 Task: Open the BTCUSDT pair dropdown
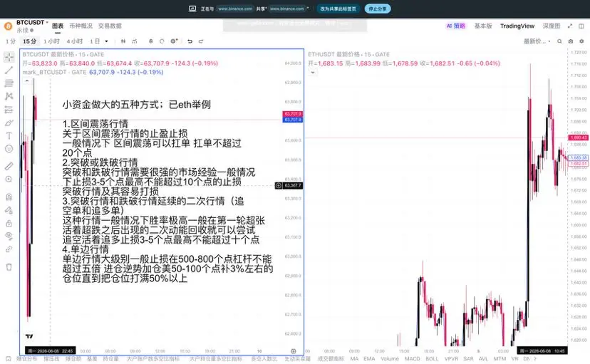coord(32,23)
